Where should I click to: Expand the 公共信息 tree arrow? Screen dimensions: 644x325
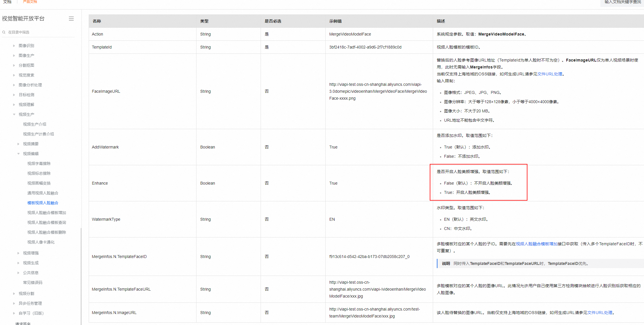(x=18, y=273)
